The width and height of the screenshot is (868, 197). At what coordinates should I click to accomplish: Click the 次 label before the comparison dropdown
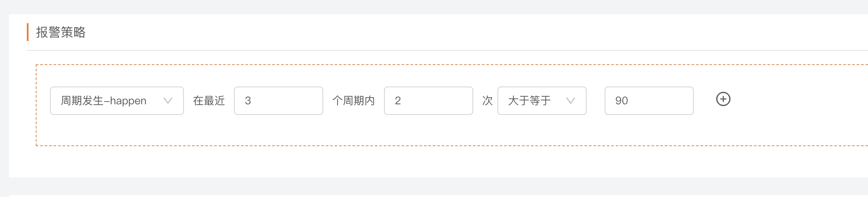point(487,101)
